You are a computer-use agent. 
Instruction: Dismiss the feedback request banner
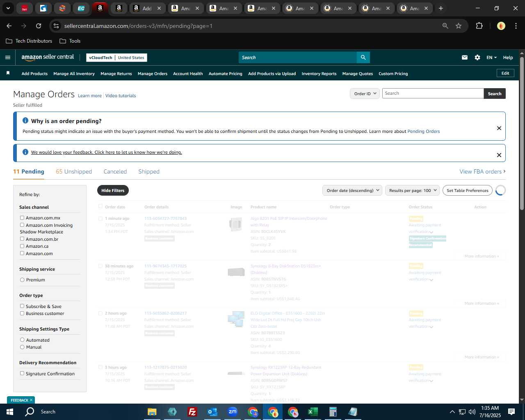(499, 155)
